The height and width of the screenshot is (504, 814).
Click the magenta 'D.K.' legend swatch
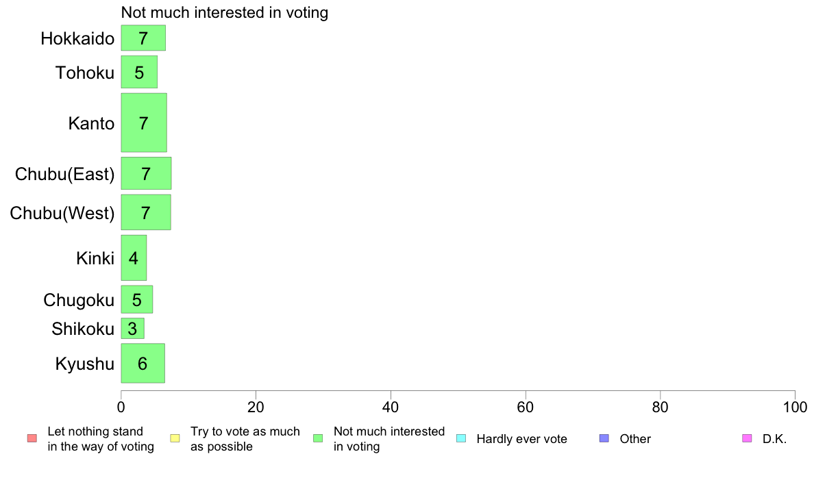point(747,438)
